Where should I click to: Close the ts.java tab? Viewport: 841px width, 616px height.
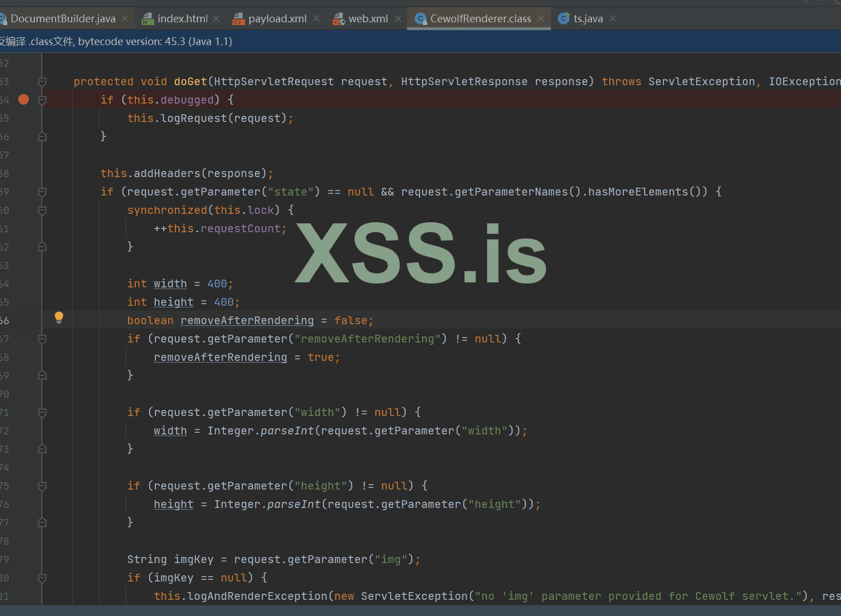pos(613,19)
